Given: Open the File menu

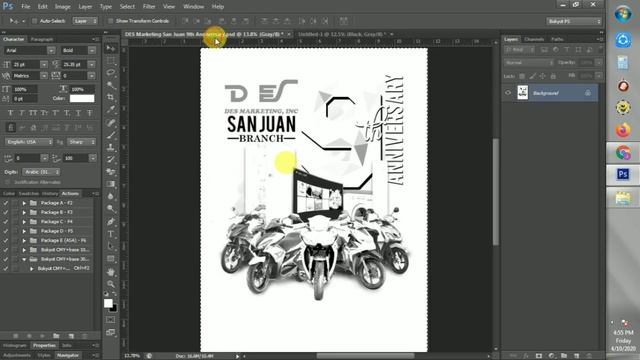Looking at the screenshot, I should click(25, 7).
